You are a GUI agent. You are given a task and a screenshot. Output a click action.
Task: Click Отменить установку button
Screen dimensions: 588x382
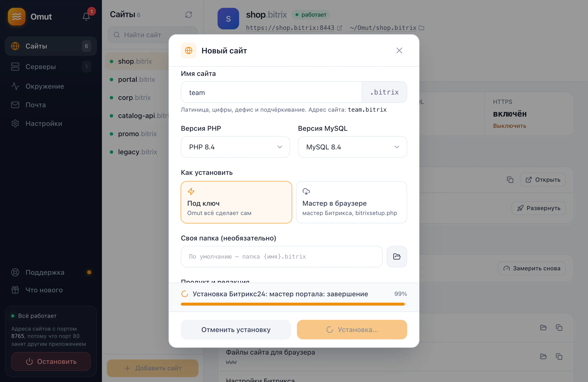coord(236,330)
